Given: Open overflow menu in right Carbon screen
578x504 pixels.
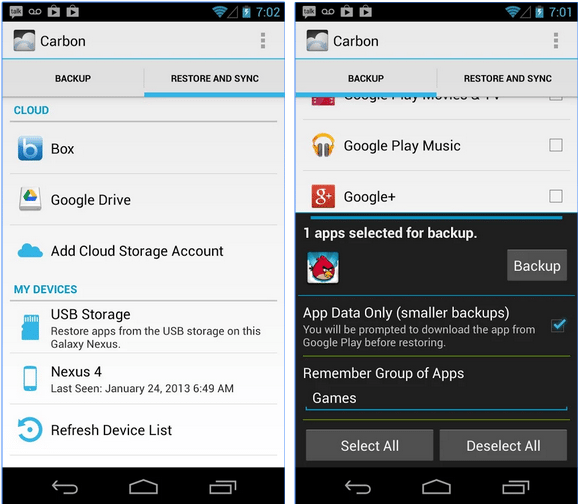Looking at the screenshot, I should pyautogui.click(x=556, y=41).
